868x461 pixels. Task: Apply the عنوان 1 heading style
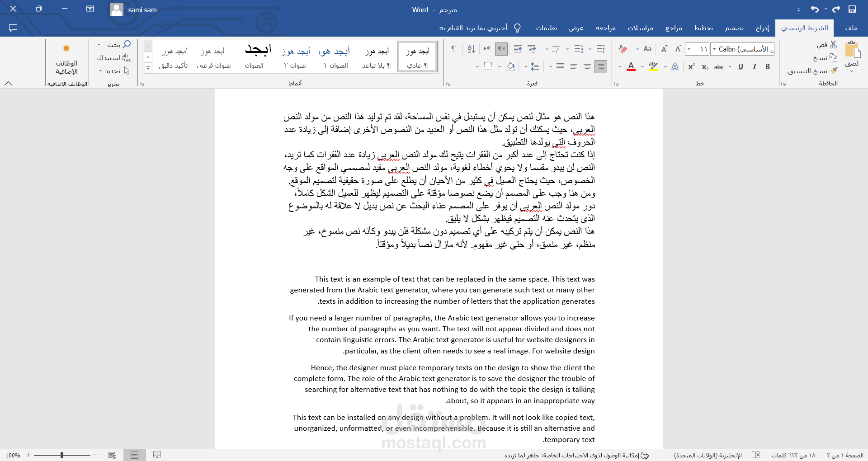[x=335, y=56]
